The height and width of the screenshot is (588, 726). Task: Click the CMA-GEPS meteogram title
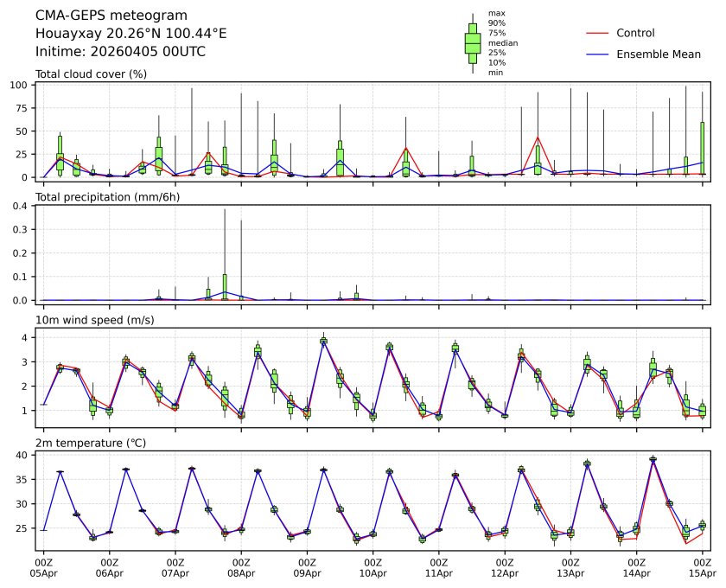[107, 16]
